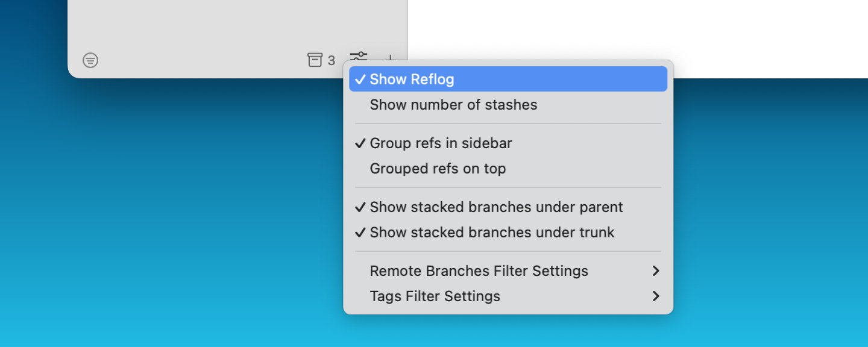Select Remote Branches Filter Settings menu item
Screen dimensions: 868x347
[479, 270]
